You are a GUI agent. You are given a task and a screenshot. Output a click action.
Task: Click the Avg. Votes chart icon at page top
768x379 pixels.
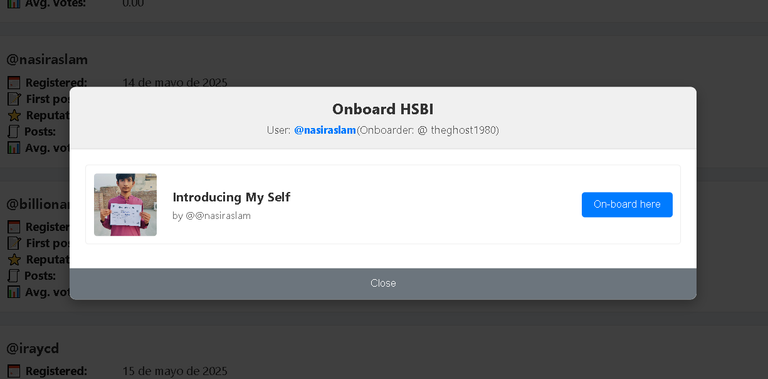point(14,3)
